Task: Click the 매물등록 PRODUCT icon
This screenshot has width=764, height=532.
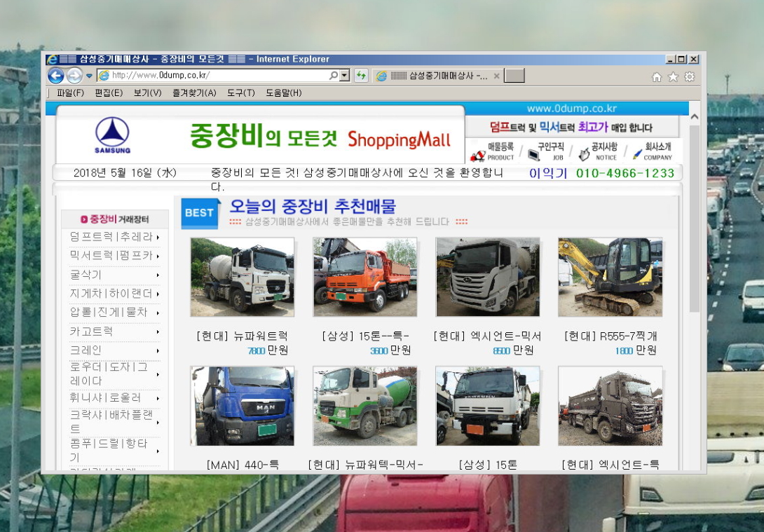Action: tap(492, 151)
